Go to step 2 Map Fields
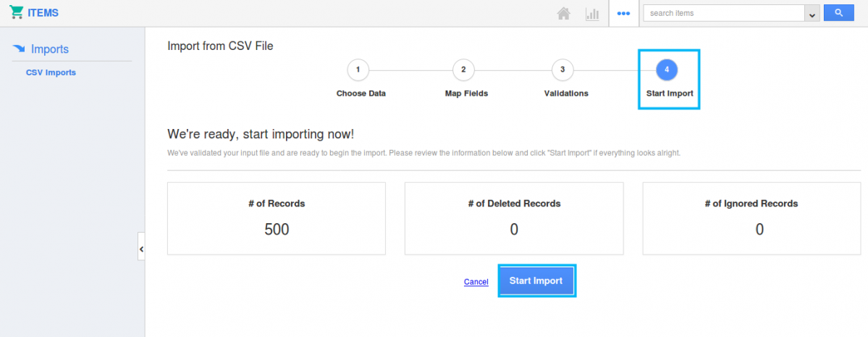 tap(463, 70)
